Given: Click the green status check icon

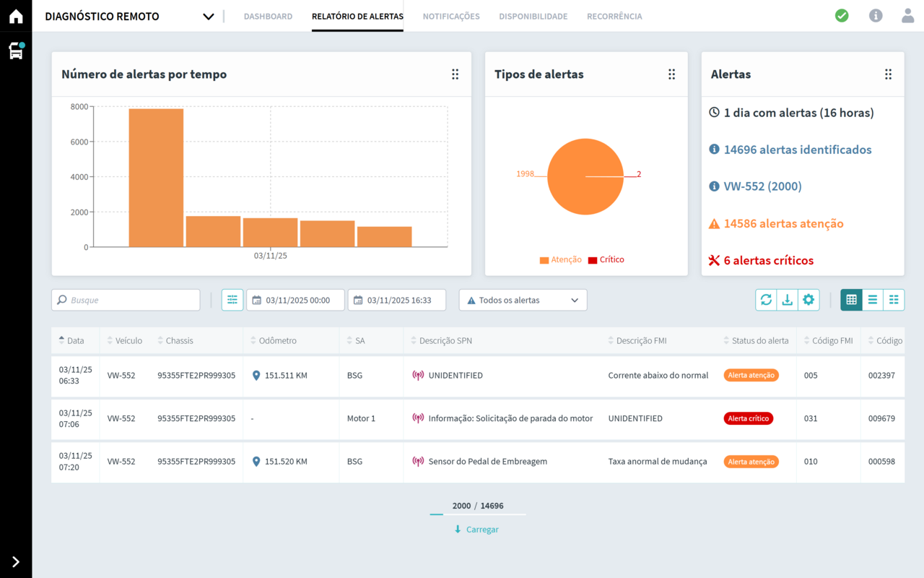Looking at the screenshot, I should click(842, 16).
